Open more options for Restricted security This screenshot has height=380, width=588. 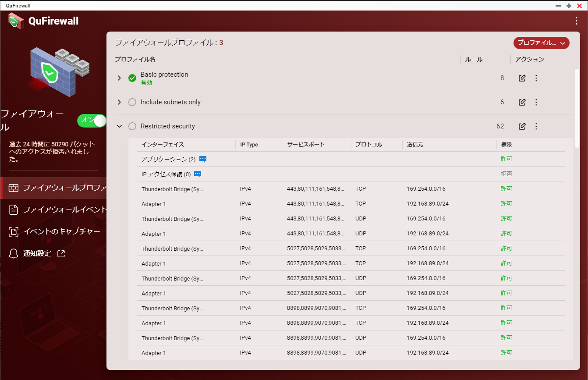536,126
